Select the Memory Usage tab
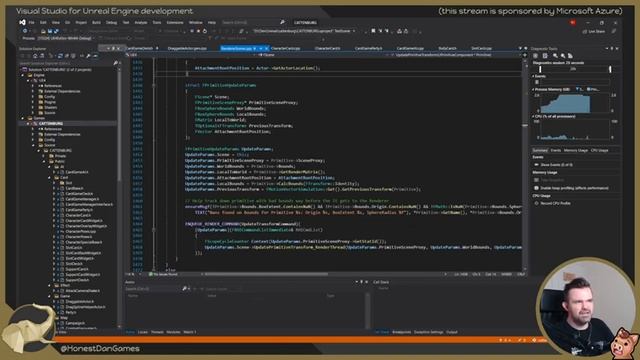Image resolution: width=640 pixels, height=360 pixels. tap(576, 150)
